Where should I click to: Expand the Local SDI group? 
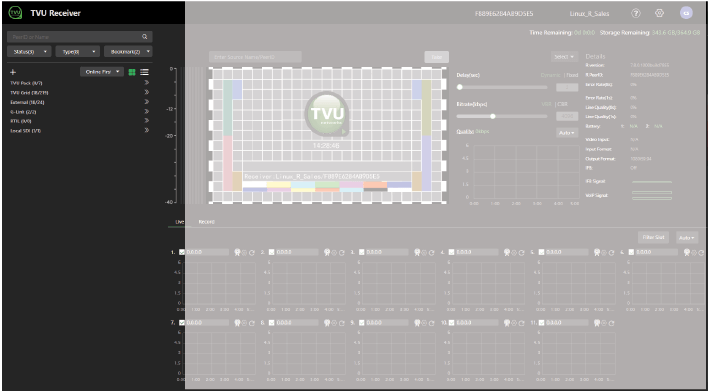tap(146, 130)
